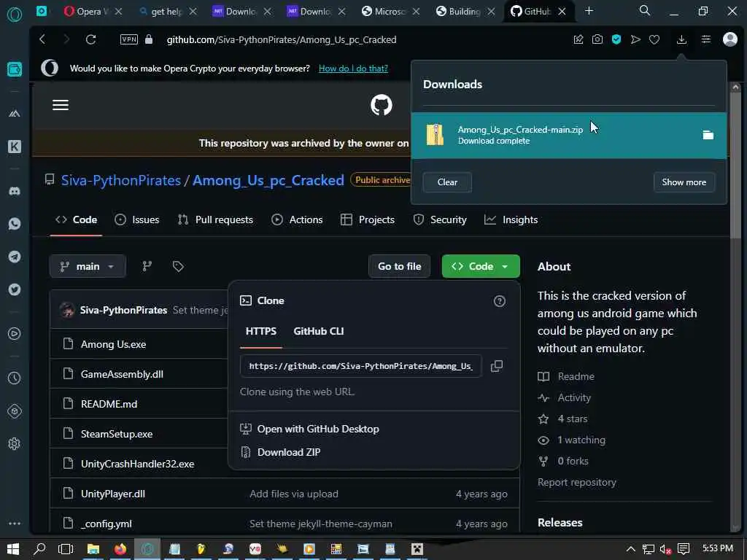Open UnityPlayer.dll file
The width and height of the screenshot is (747, 560).
(112, 494)
